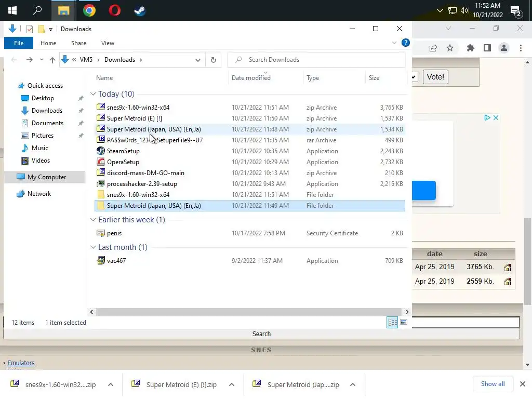Click the Search button on the webpage

point(261,334)
